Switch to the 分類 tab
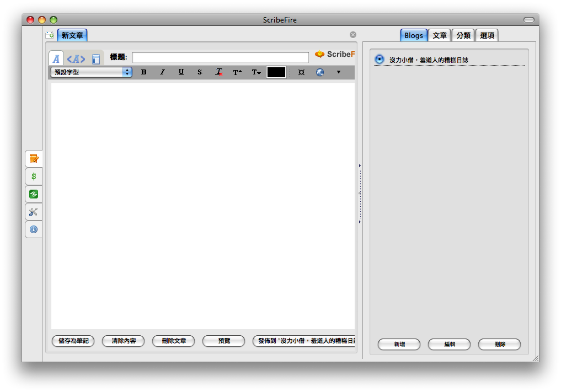 click(x=463, y=35)
